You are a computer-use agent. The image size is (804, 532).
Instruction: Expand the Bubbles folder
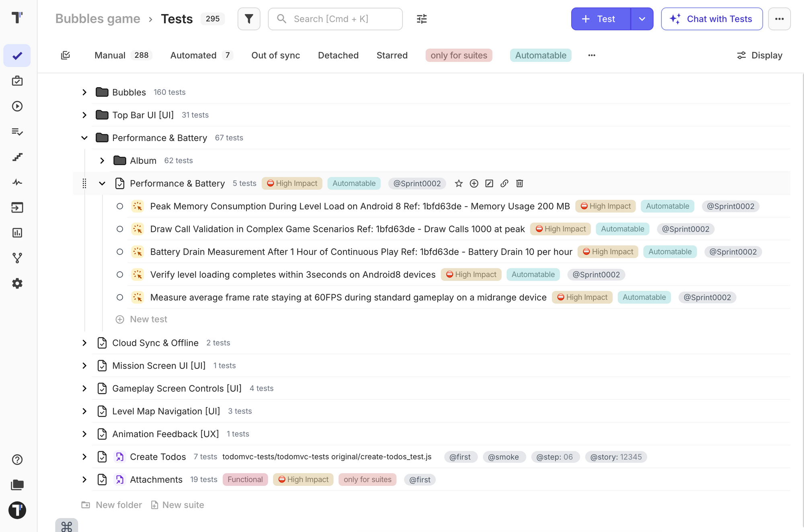(x=84, y=92)
